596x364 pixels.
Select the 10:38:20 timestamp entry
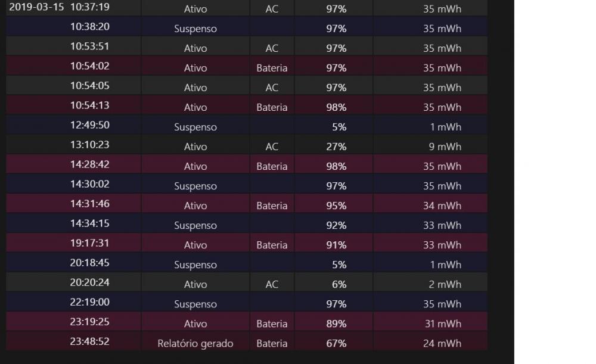(x=89, y=27)
